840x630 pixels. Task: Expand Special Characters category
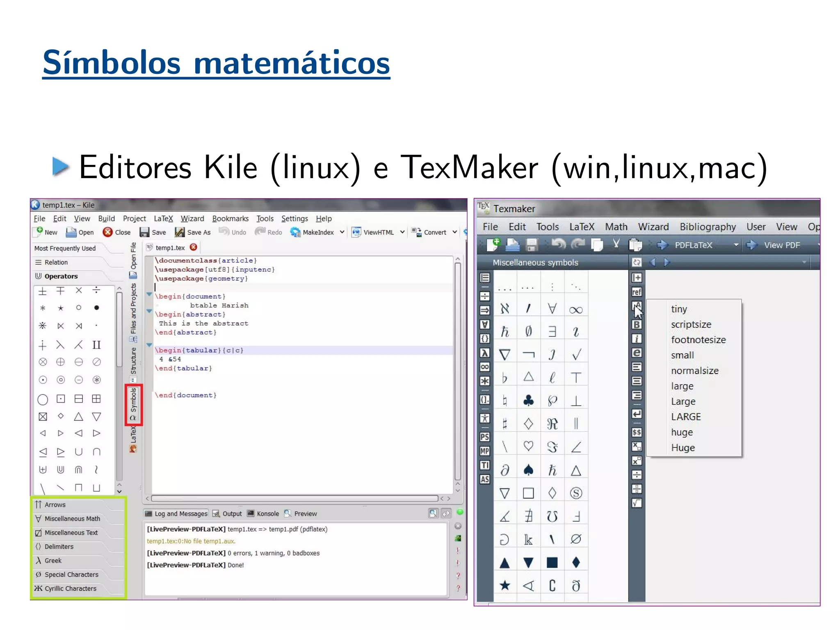[x=79, y=575]
